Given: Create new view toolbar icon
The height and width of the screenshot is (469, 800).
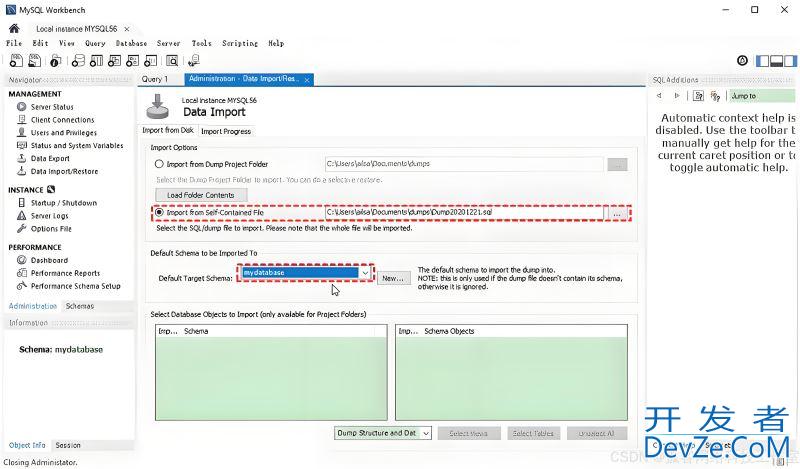Looking at the screenshot, I should (x=114, y=61).
